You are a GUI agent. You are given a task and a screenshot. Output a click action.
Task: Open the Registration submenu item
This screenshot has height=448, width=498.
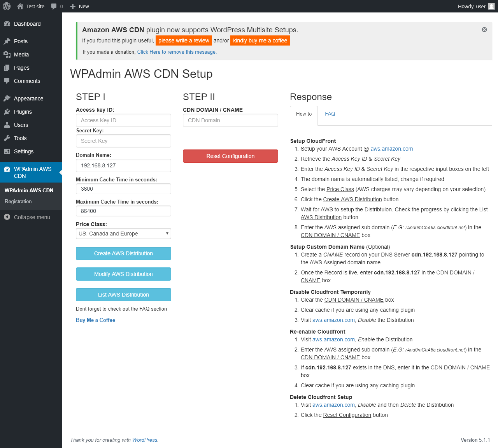(x=18, y=201)
